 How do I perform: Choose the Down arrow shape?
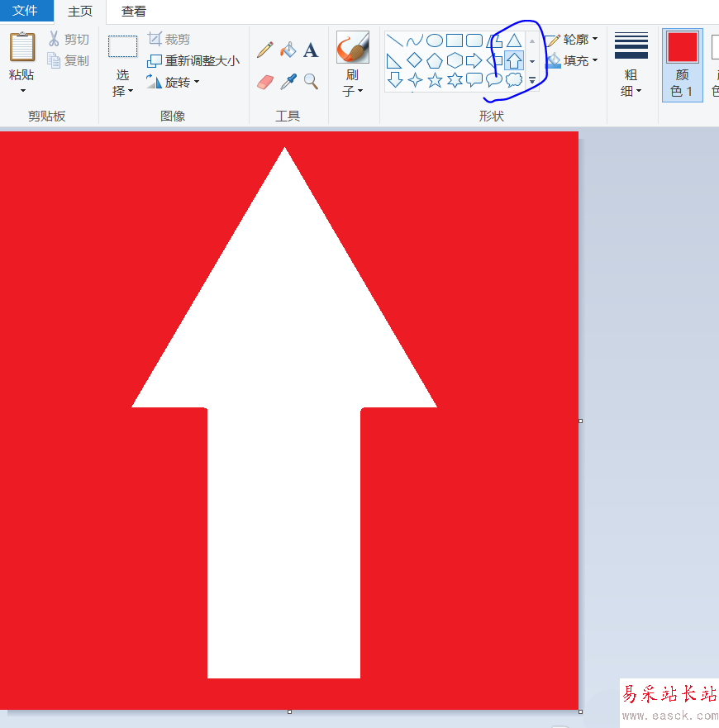(395, 80)
